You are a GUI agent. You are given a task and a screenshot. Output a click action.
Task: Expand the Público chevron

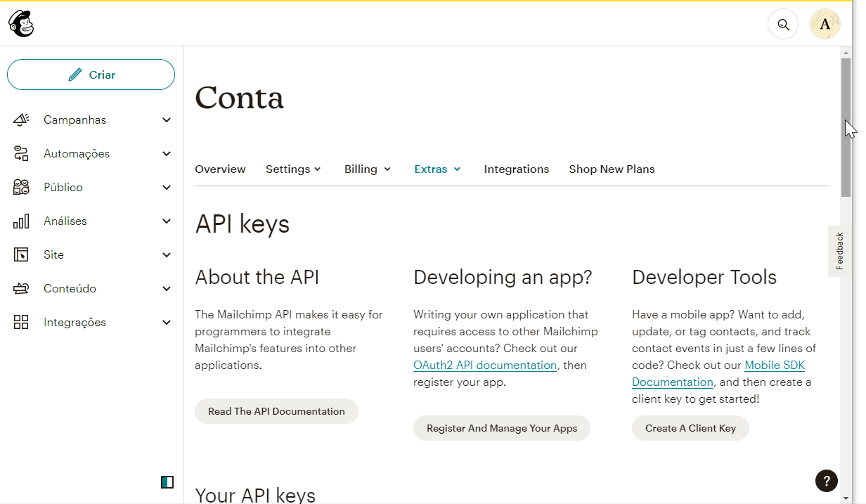pos(167,188)
